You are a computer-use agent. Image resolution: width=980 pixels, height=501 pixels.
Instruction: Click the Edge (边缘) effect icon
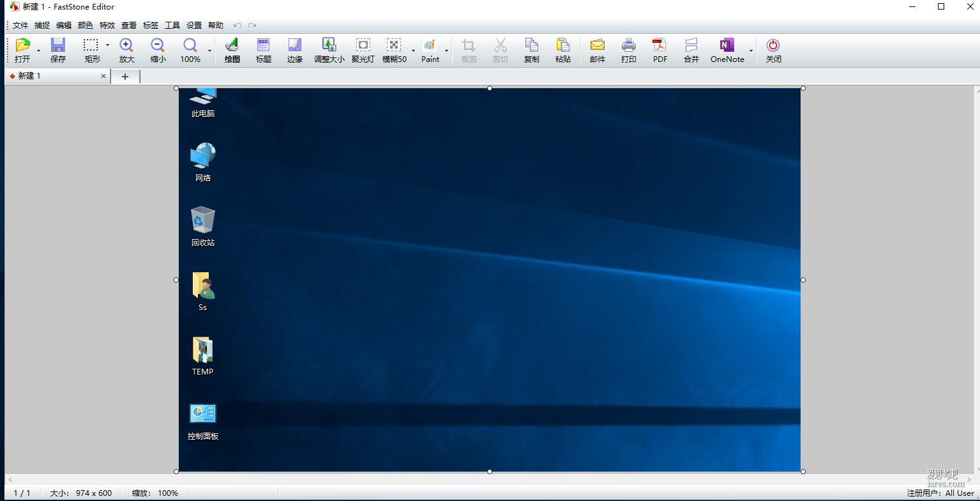(294, 45)
